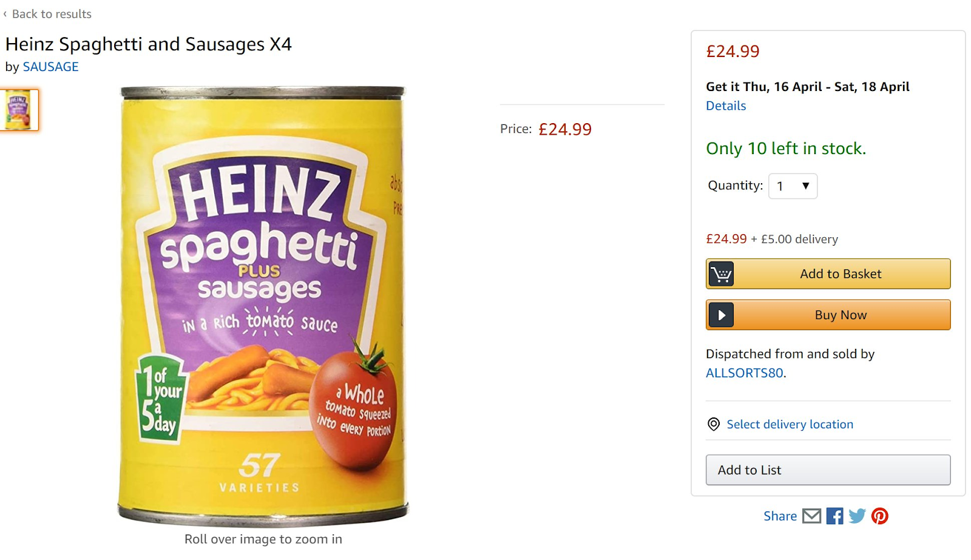Click the location pin beside Select delivery location
971x560 pixels.
(x=713, y=424)
